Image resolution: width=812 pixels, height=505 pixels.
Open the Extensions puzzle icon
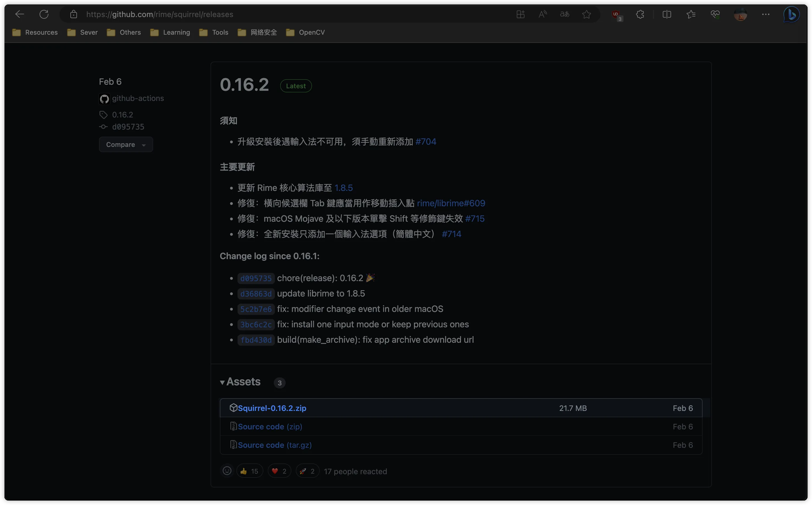[x=640, y=14]
